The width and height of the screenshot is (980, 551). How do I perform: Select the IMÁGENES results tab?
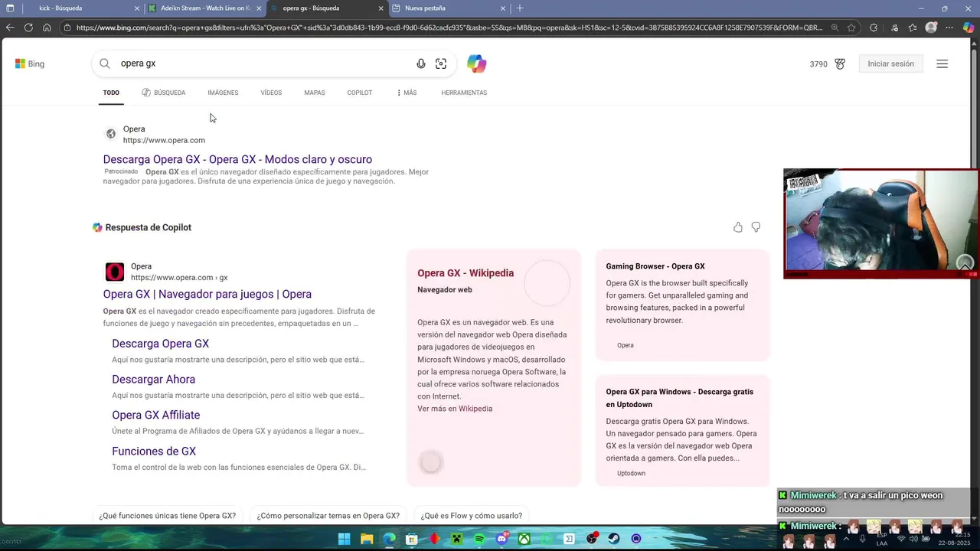223,93
